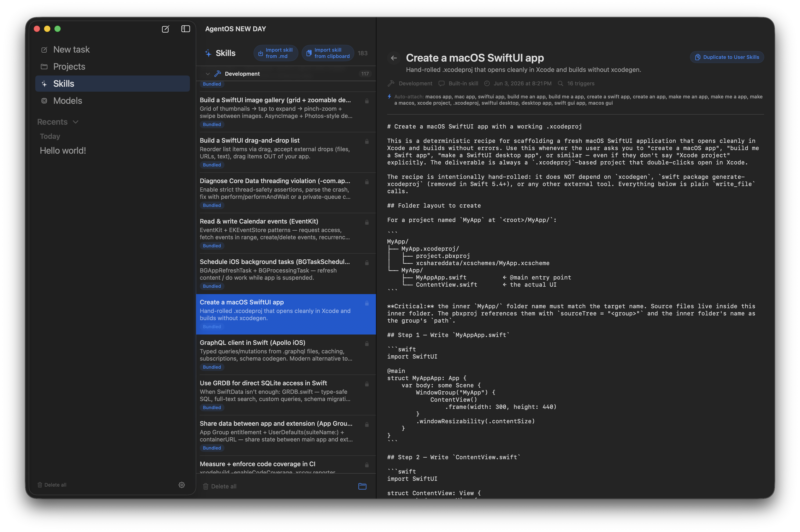Click the sparkle icon beside Skills heading
Image resolution: width=800 pixels, height=532 pixels.
208,53
